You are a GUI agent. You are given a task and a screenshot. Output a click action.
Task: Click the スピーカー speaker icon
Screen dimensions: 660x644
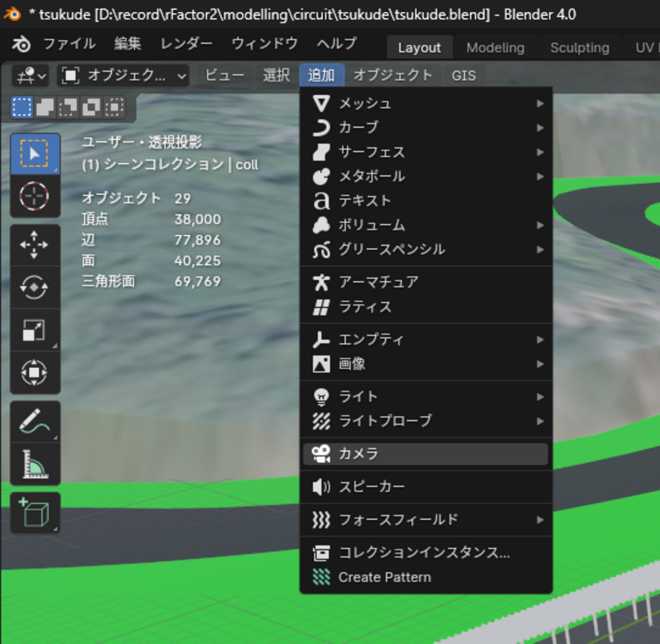pos(321,487)
